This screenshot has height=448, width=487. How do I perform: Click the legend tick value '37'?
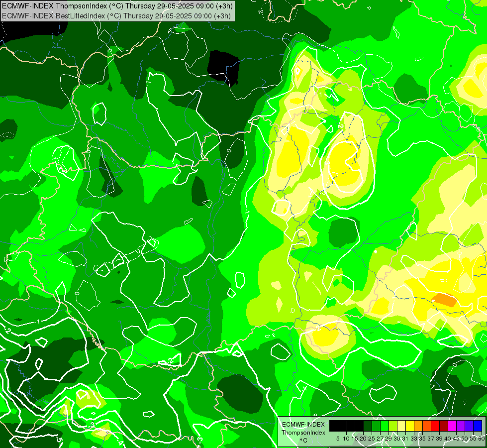(431, 439)
